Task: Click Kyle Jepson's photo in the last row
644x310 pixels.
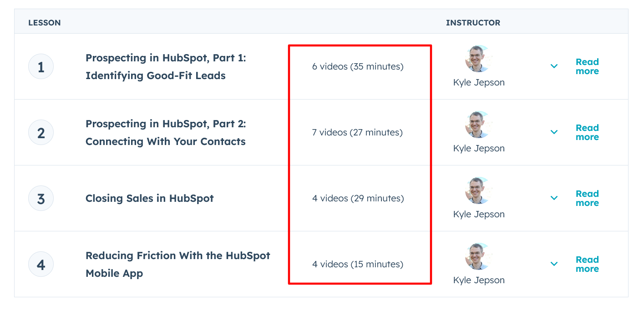Action: point(479,256)
